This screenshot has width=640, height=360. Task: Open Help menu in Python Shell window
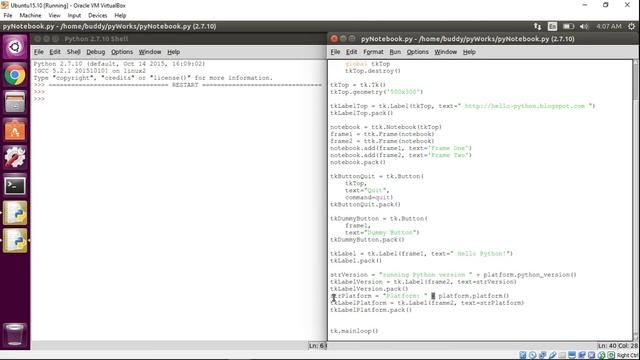[x=173, y=52]
